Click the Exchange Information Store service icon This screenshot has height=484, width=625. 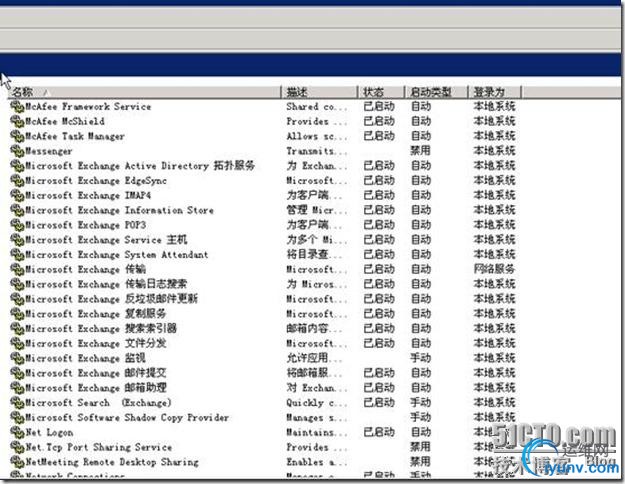tap(17, 210)
